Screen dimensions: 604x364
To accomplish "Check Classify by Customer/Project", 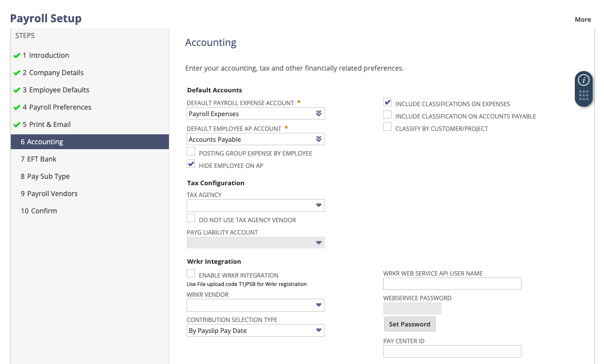I will coord(387,126).
